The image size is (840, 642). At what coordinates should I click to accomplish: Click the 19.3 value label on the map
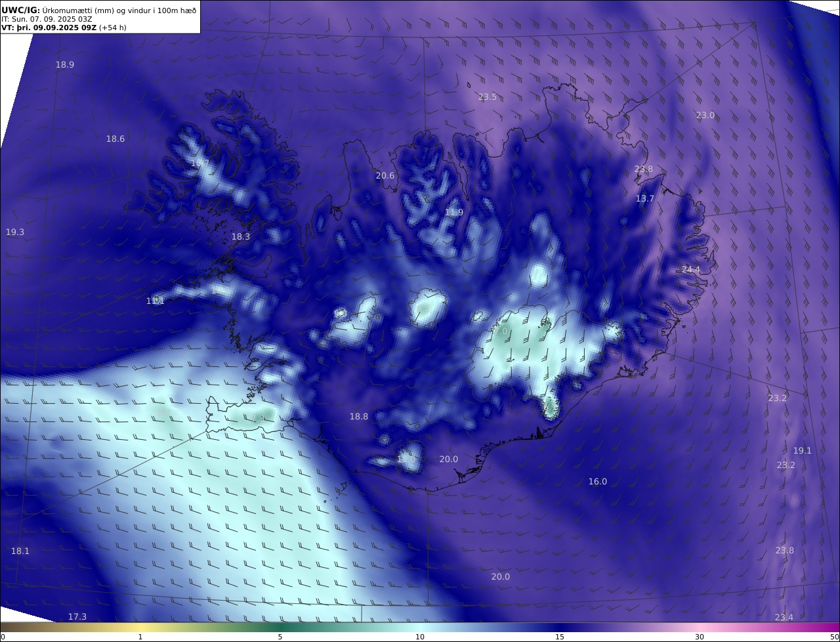pos(15,232)
